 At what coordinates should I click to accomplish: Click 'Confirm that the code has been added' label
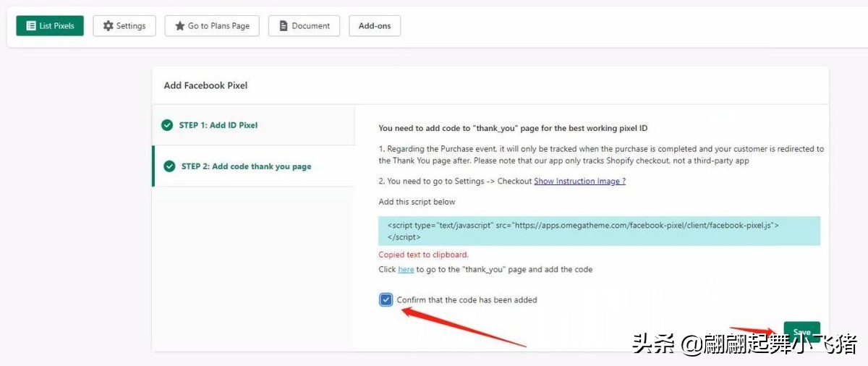click(467, 299)
